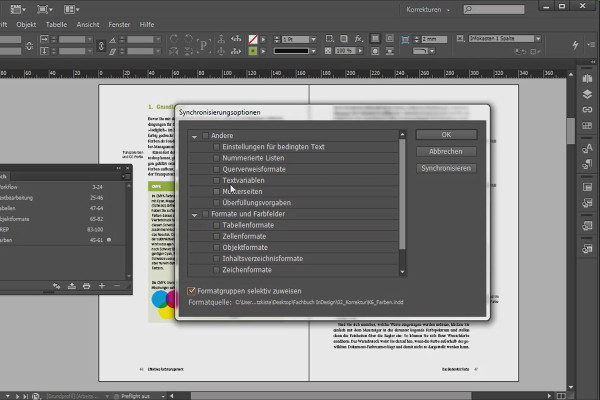Click the stroke color none swatch

pyautogui.click(x=253, y=39)
